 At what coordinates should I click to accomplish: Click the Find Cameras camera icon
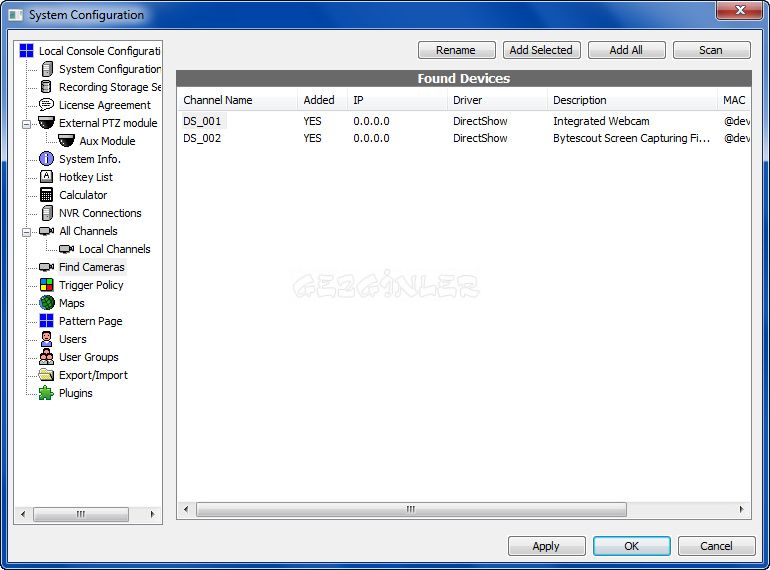coord(46,267)
